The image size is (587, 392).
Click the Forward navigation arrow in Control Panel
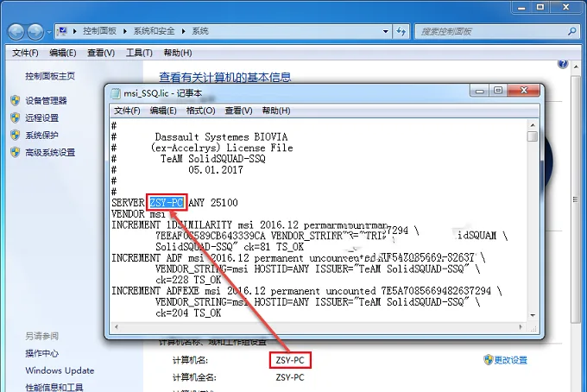pyautogui.click(x=35, y=32)
